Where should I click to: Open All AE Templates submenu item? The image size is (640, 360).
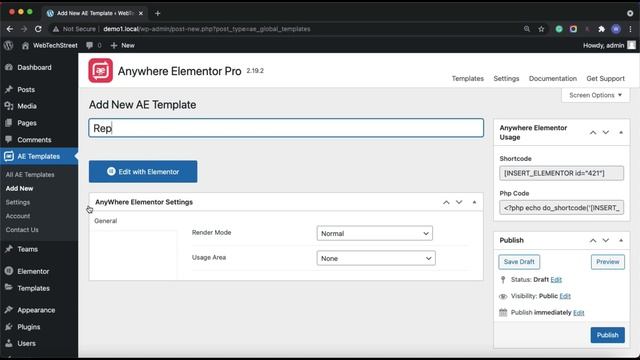(x=30, y=175)
